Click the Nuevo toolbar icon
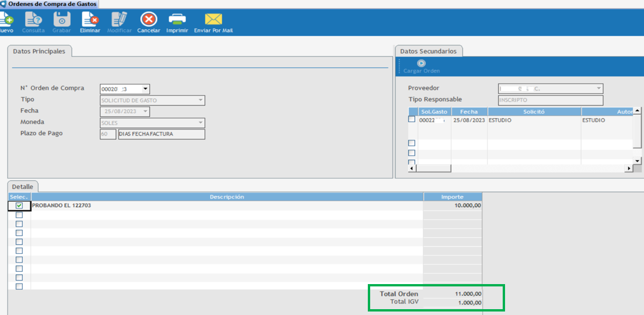 click(x=7, y=19)
